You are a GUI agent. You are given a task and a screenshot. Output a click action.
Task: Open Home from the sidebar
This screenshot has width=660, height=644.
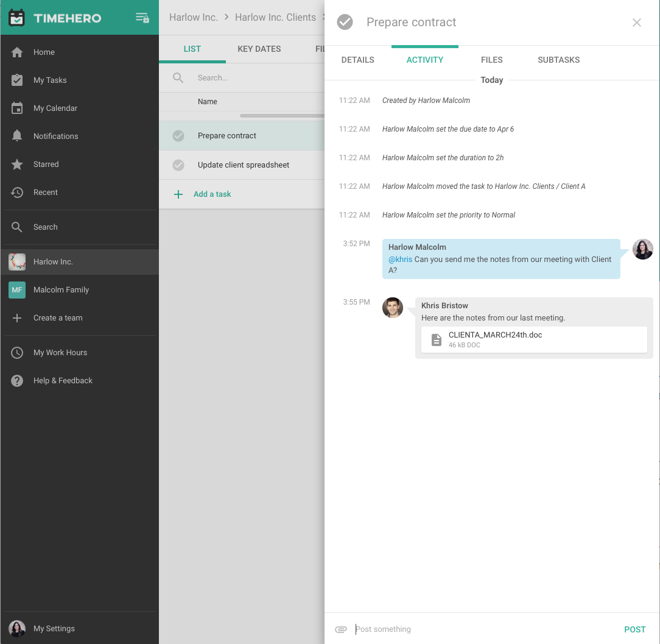click(x=80, y=52)
